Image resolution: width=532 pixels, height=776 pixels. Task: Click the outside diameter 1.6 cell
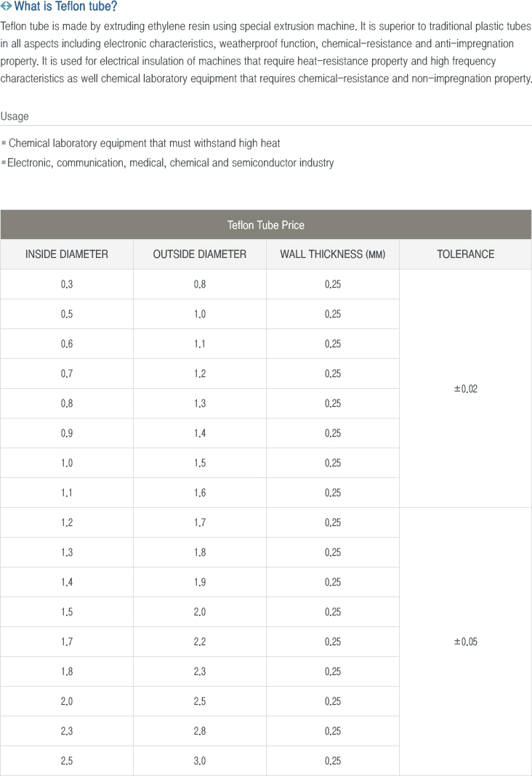tap(200, 493)
